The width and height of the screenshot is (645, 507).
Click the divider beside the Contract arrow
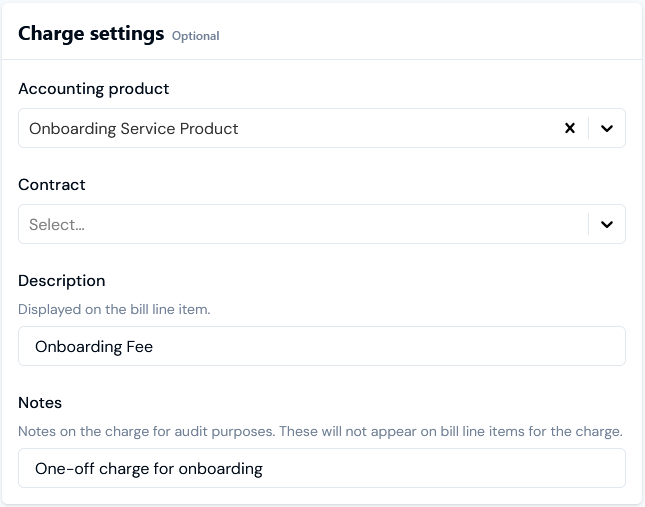coord(588,225)
